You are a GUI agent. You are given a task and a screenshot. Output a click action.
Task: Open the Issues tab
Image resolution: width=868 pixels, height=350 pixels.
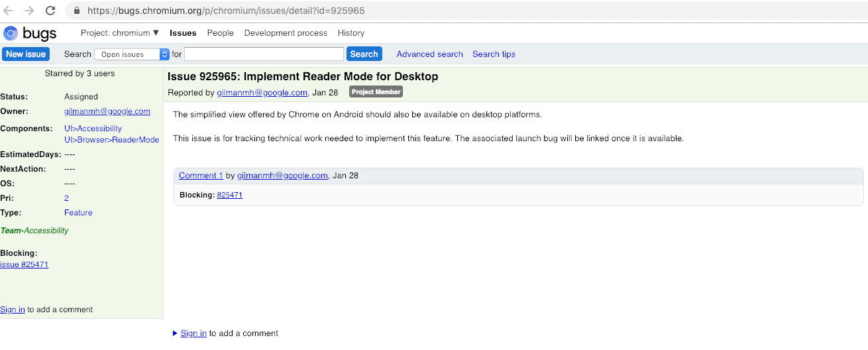(183, 33)
